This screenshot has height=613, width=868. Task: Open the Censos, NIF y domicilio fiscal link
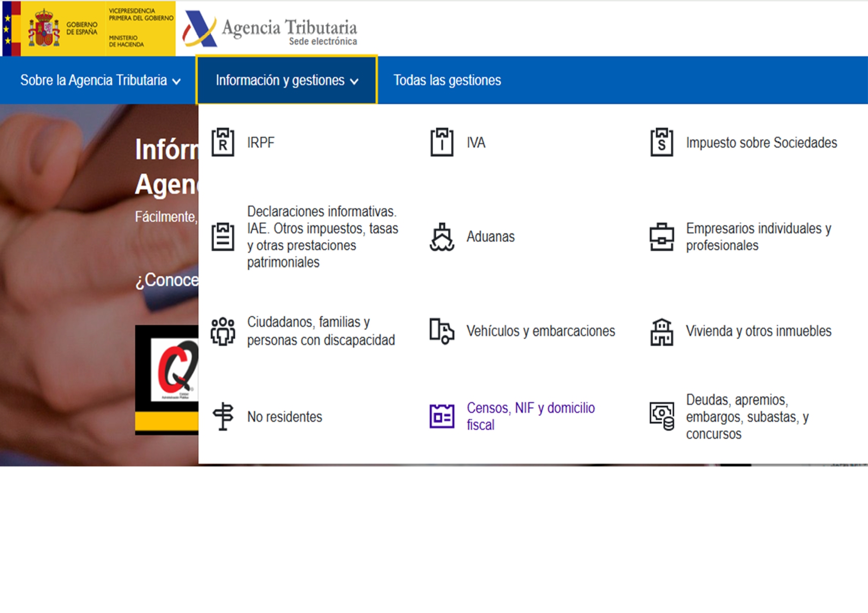[x=530, y=416]
